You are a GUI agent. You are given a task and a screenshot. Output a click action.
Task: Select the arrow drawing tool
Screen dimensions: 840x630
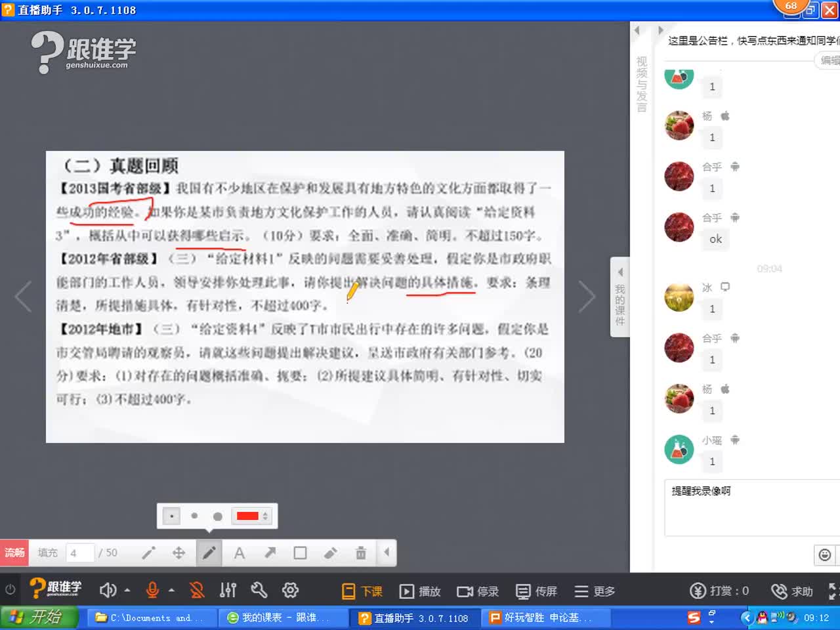tap(270, 553)
